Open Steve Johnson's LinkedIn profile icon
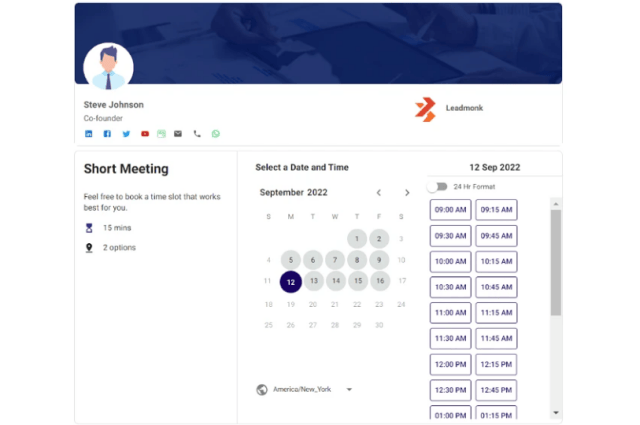Screen dimensions: 640x425 pyautogui.click(x=89, y=134)
